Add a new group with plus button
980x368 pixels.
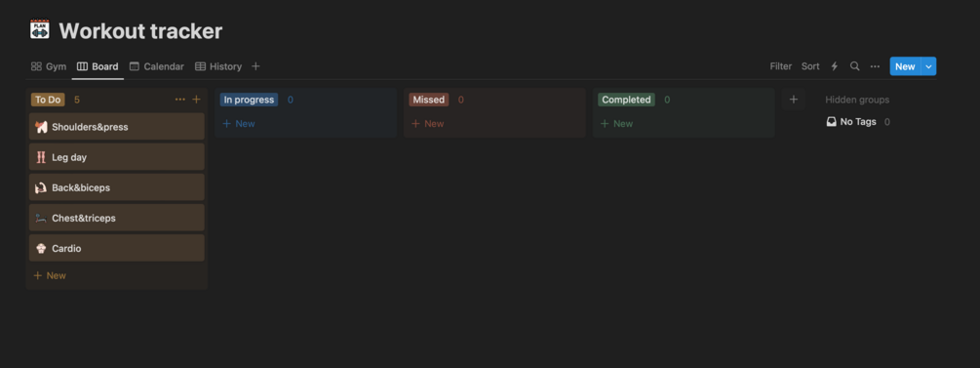click(x=794, y=100)
